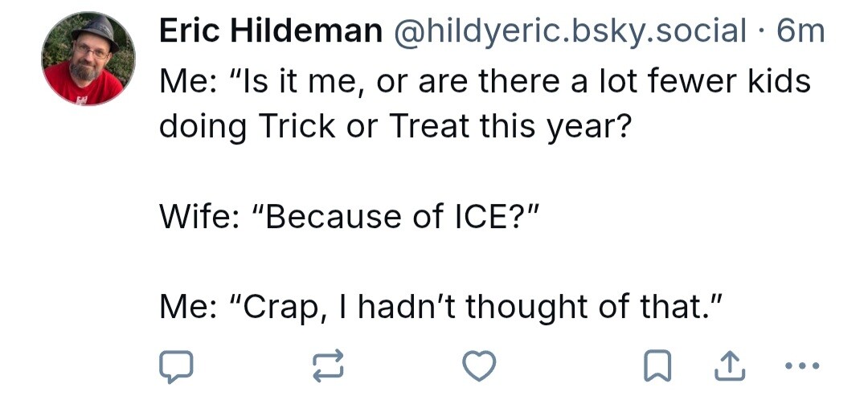Screen dimensions: 868x412
Task: Click the line "Crap, I hadn't thought of that."
Action: pyautogui.click(x=441, y=307)
